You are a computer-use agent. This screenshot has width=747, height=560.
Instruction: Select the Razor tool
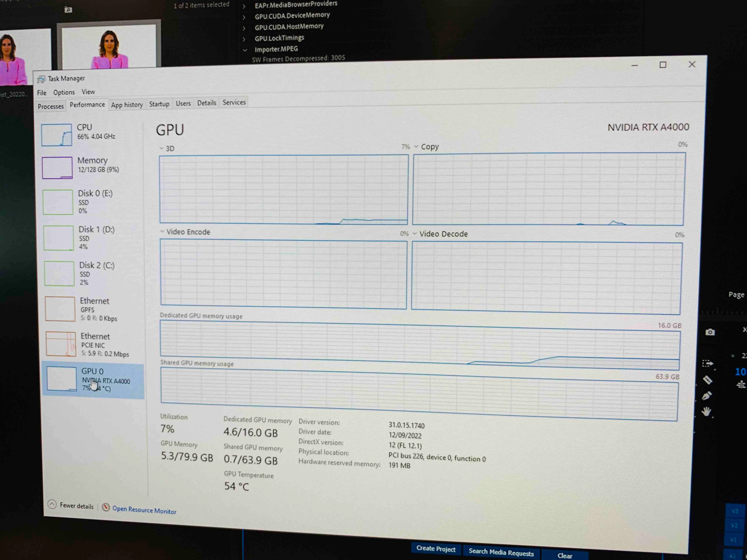pyautogui.click(x=708, y=380)
